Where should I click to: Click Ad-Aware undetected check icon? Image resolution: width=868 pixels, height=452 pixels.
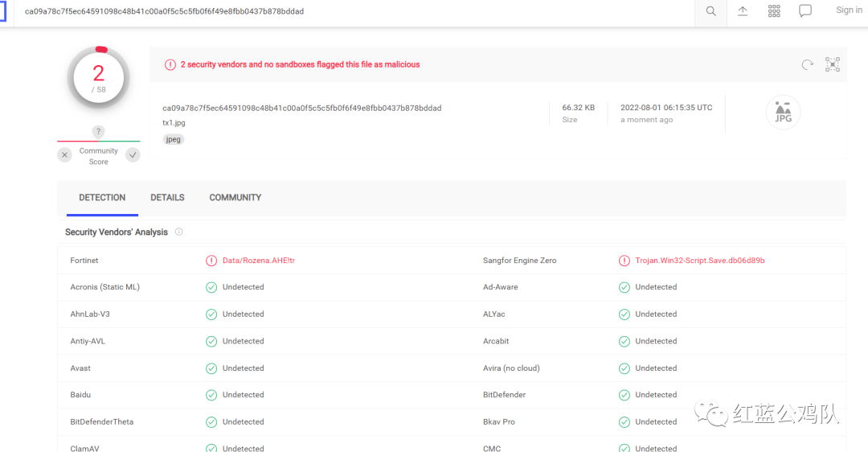coord(624,287)
